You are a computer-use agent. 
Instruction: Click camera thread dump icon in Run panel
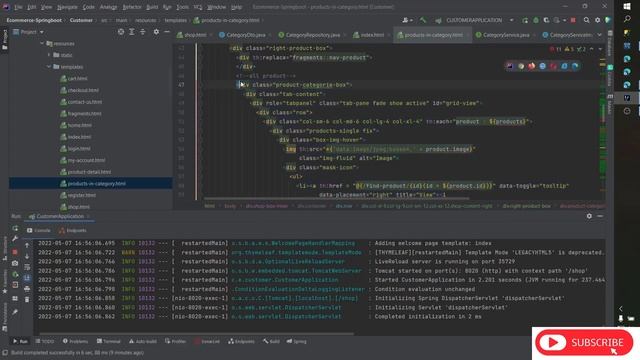click(x=15, y=263)
